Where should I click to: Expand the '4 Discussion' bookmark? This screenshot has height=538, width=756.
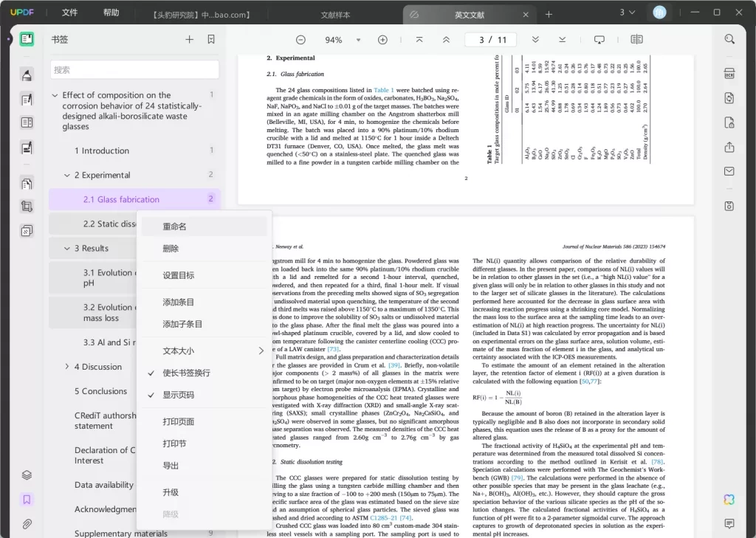[x=67, y=367]
